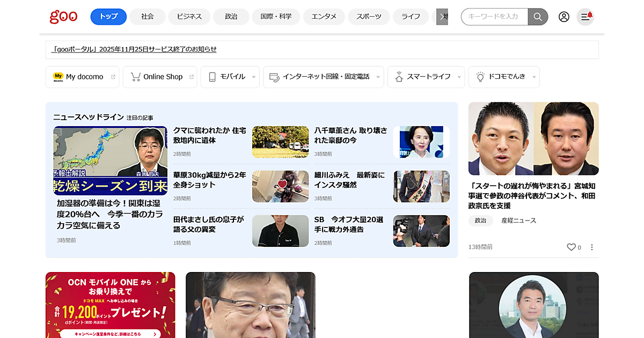The width and height of the screenshot is (644, 338).
Task: Click external-link icon beside Online Shop
Action: coord(192,77)
